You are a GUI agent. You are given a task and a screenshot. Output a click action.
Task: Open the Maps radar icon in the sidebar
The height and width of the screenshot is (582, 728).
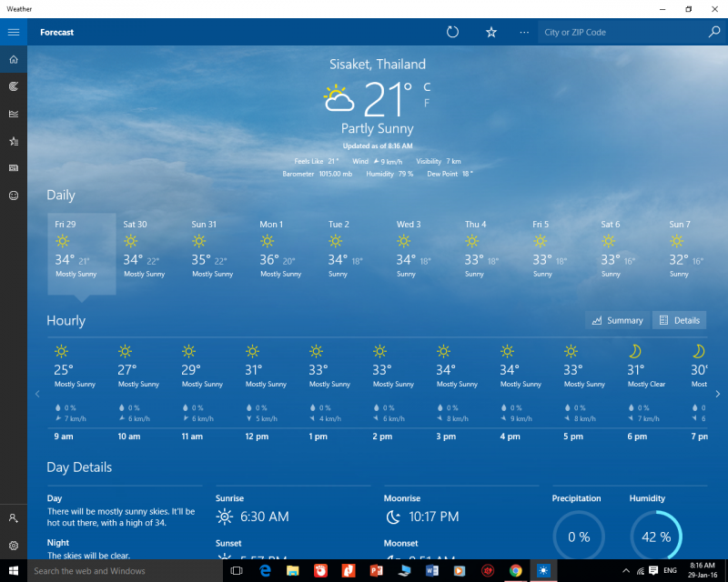click(x=14, y=86)
